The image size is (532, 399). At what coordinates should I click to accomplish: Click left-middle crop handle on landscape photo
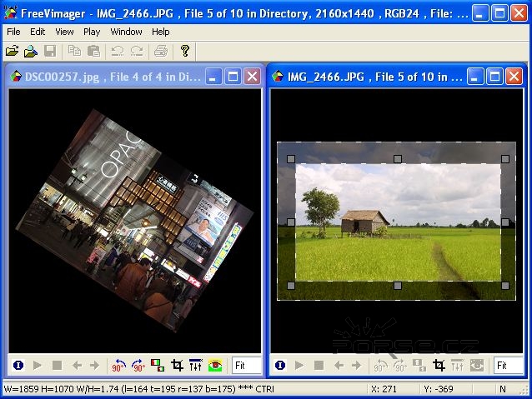pos(291,222)
